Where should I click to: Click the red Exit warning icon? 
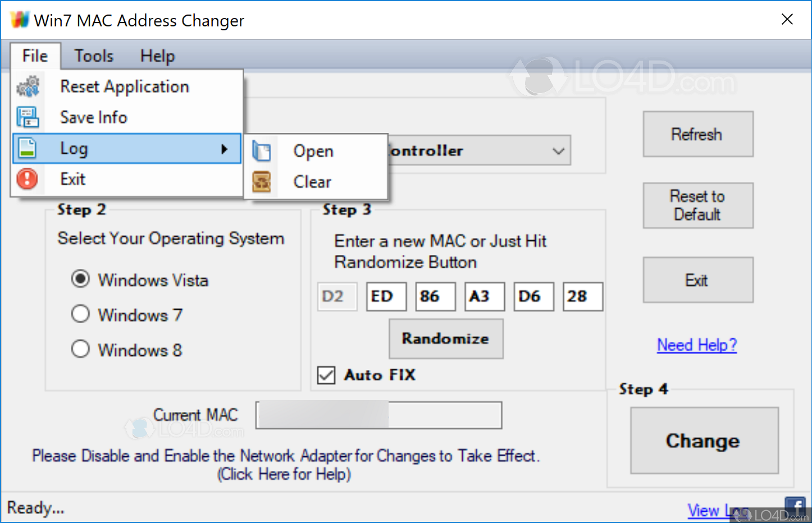27,179
